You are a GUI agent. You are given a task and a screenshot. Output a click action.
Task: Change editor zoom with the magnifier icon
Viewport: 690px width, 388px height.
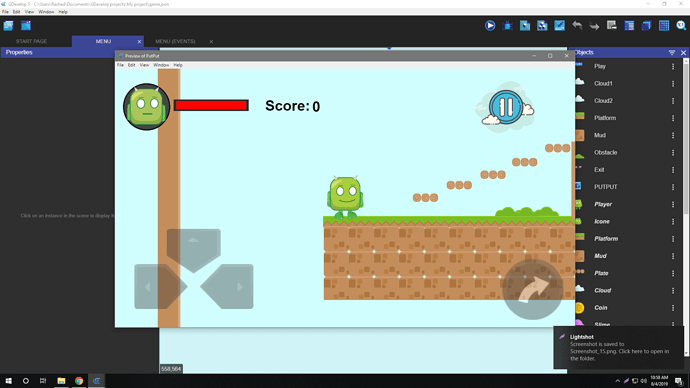(x=681, y=26)
